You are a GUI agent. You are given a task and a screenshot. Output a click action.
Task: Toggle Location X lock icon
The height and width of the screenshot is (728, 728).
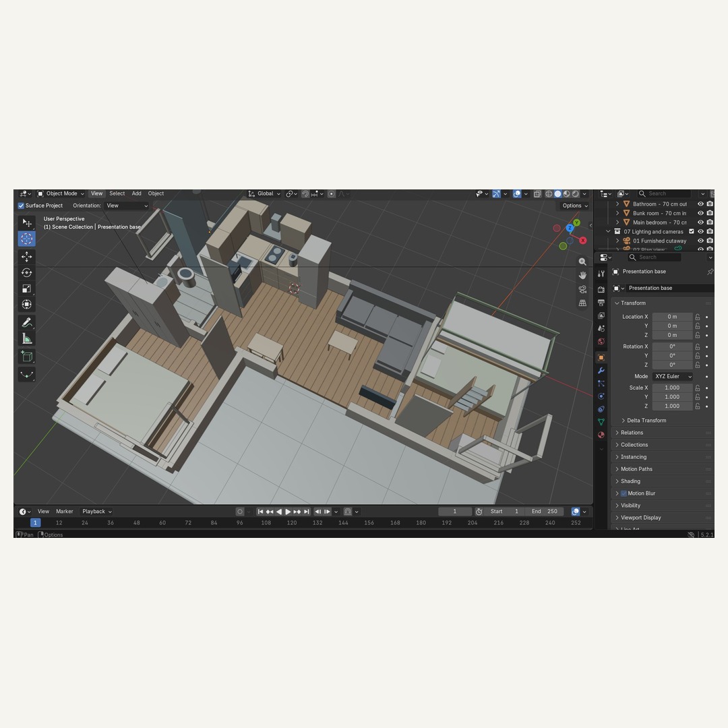[x=698, y=317]
